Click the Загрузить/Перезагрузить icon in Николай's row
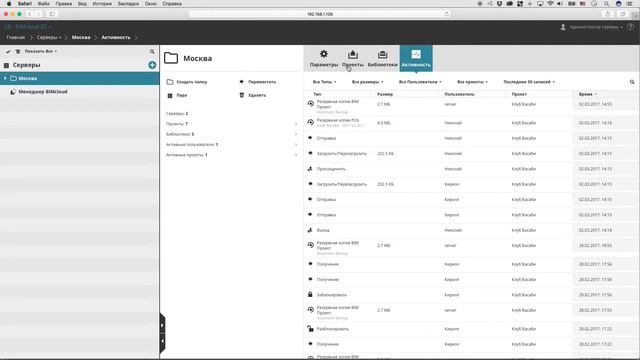The width and height of the screenshot is (640, 360). pyautogui.click(x=310, y=153)
